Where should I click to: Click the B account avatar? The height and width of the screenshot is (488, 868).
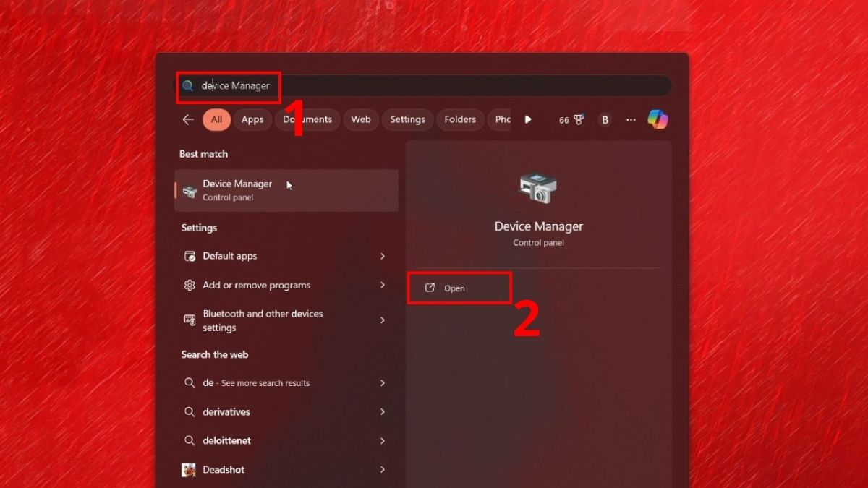point(605,120)
